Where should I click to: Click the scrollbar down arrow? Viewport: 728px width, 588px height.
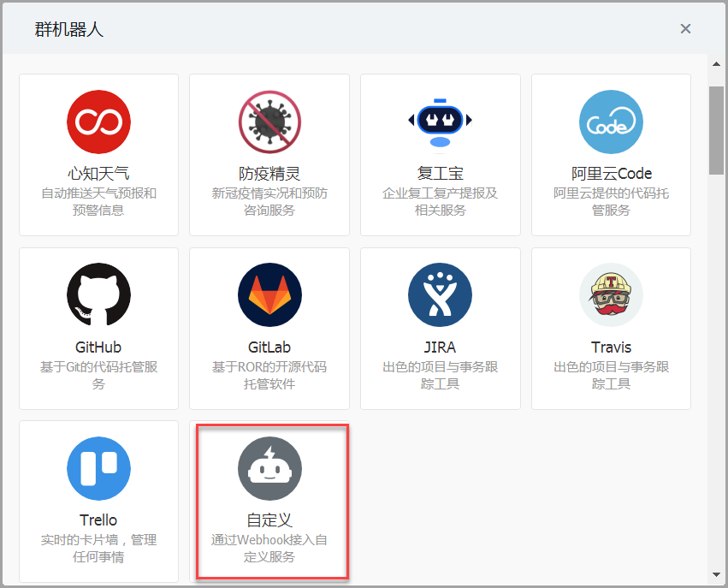tap(716, 575)
